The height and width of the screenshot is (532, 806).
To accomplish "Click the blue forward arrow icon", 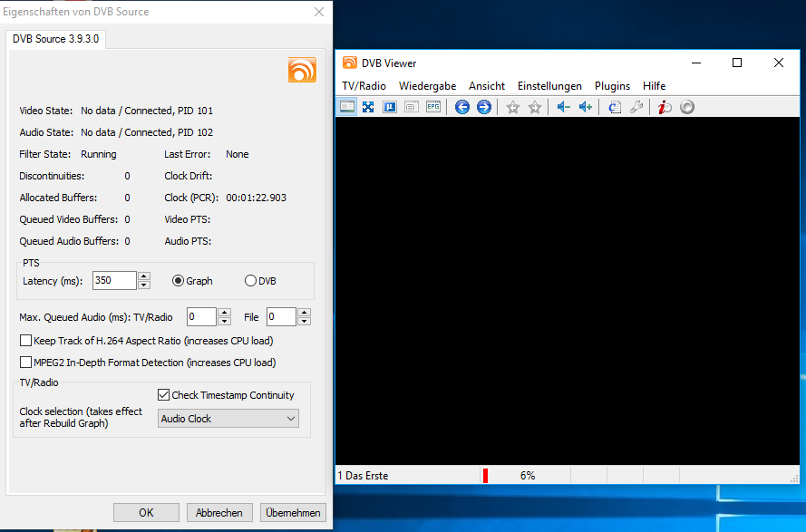I will [484, 107].
